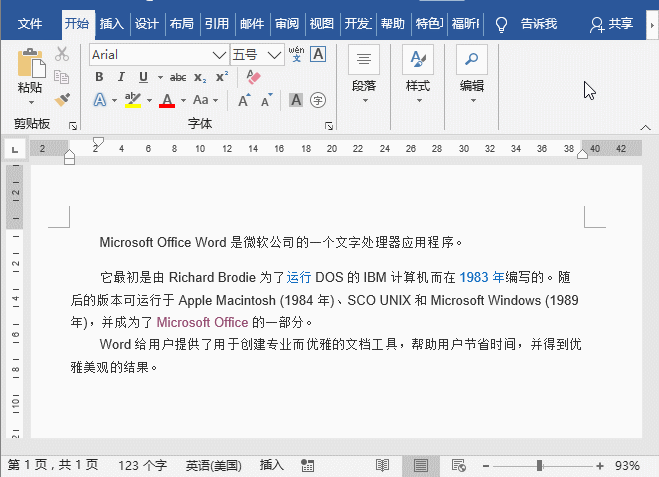Clear all formatting with eraser icon
This screenshot has height=477, width=659.
[x=253, y=77]
